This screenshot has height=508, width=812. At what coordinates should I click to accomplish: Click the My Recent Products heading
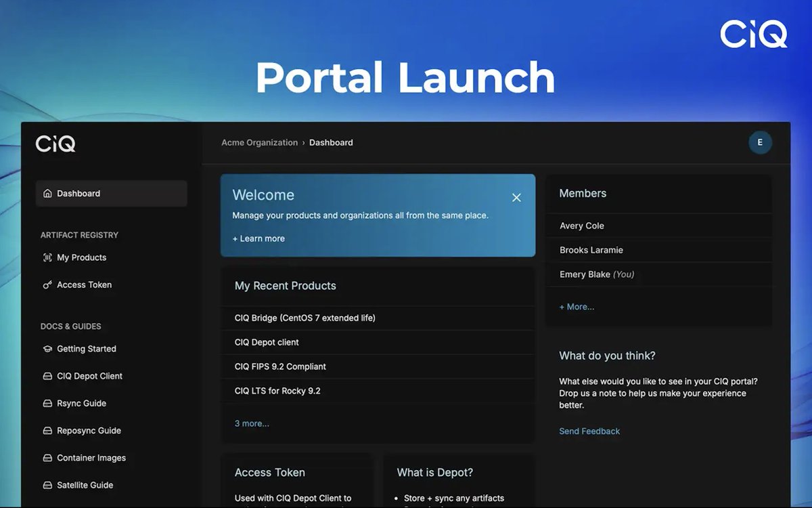[286, 286]
